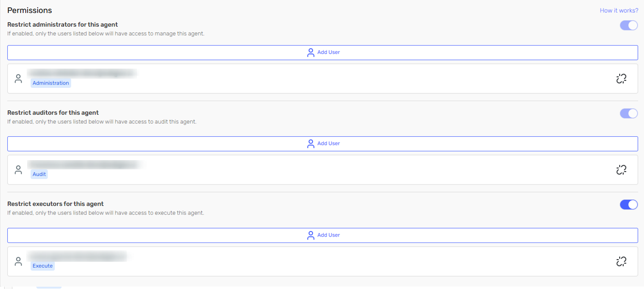Click the person icon inside the executors Add User bar
The image size is (644, 289).
pos(311,235)
